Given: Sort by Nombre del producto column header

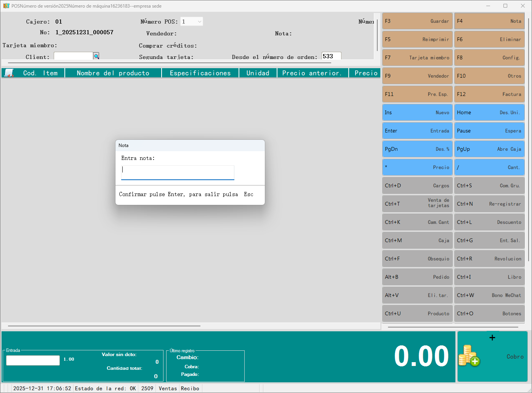Looking at the screenshot, I should pos(113,73).
